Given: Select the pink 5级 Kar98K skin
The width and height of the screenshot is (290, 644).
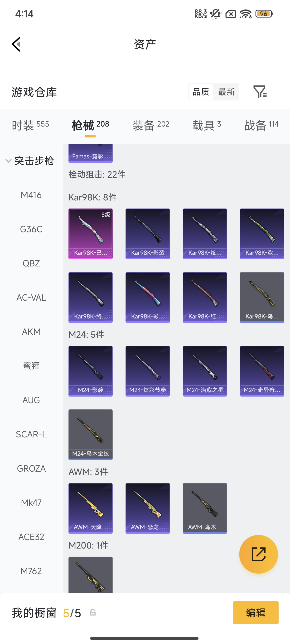Looking at the screenshot, I should (91, 234).
